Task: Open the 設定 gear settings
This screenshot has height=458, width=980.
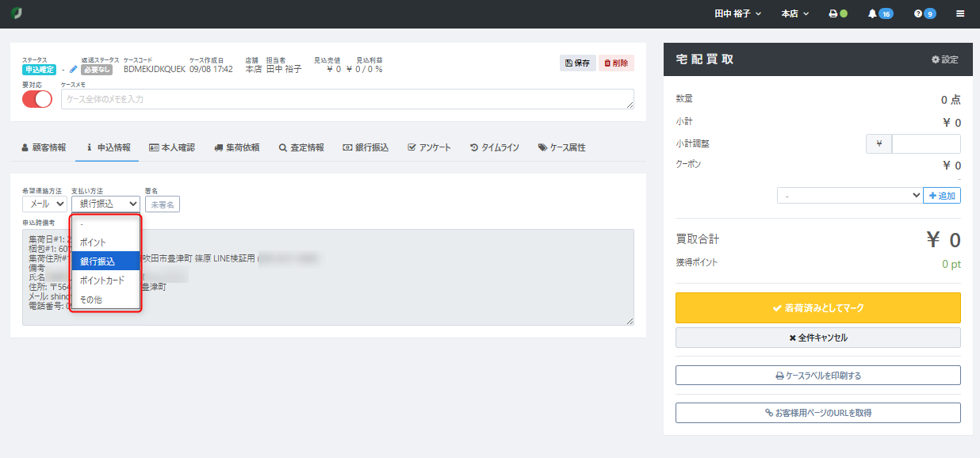Action: 945,59
